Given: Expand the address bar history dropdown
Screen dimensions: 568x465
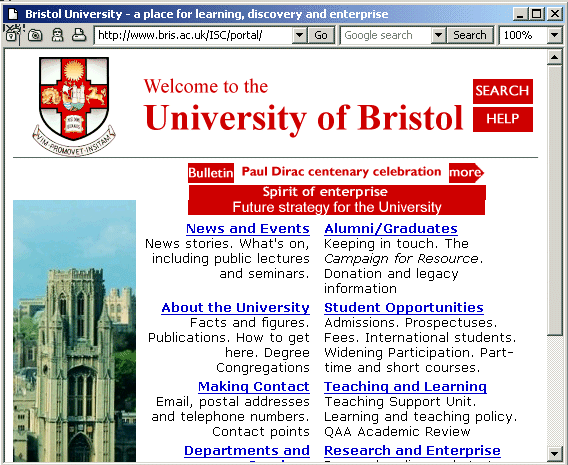Looking at the screenshot, I should tap(299, 35).
